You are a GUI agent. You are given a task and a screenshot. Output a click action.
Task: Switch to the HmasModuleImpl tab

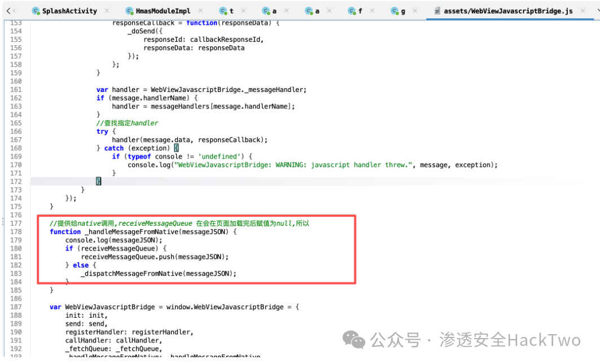(163, 11)
